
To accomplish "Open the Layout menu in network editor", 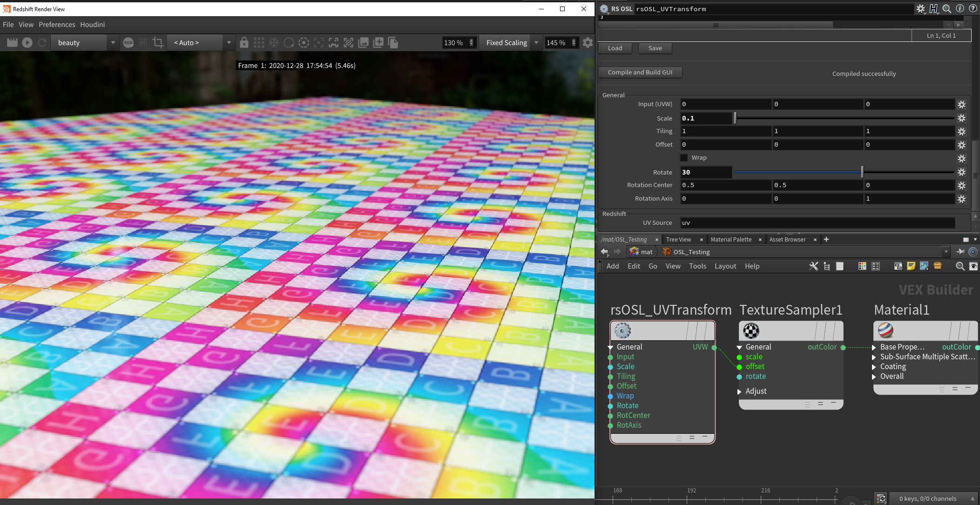I will coord(725,266).
